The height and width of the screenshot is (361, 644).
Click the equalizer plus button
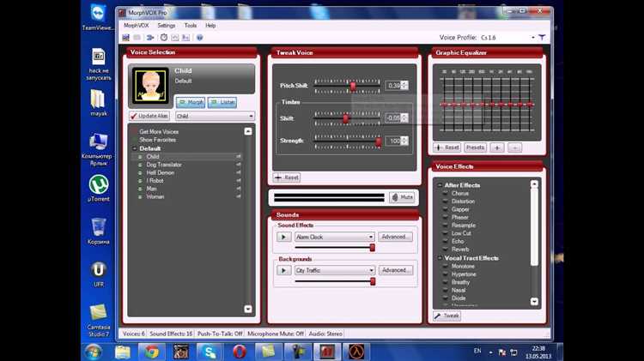(497, 147)
